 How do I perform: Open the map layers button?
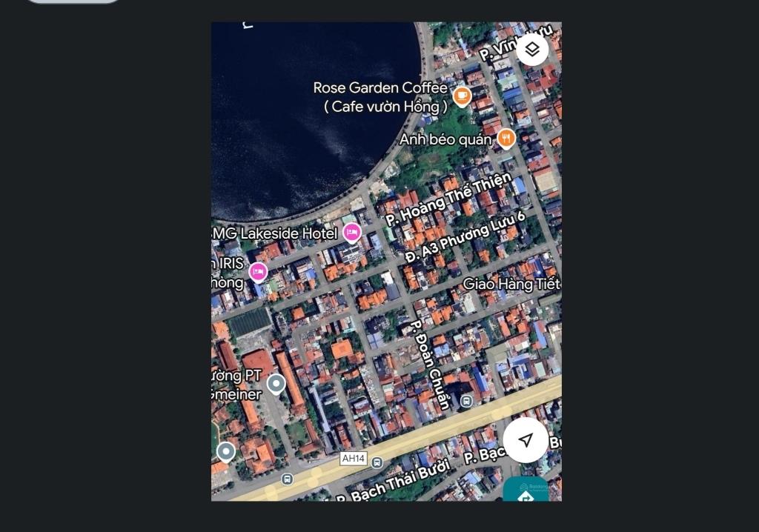(x=532, y=50)
